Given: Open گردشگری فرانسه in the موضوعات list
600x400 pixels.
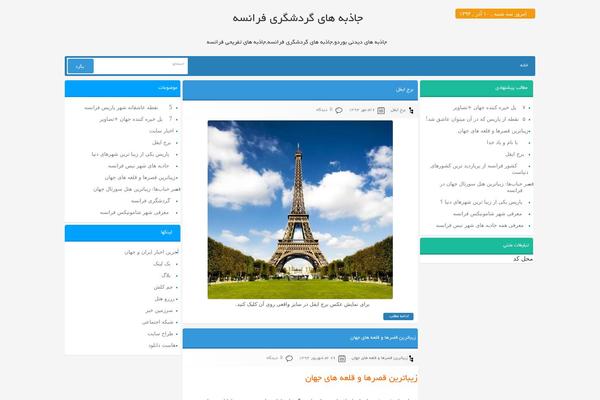Looking at the screenshot, I should coord(150,201).
